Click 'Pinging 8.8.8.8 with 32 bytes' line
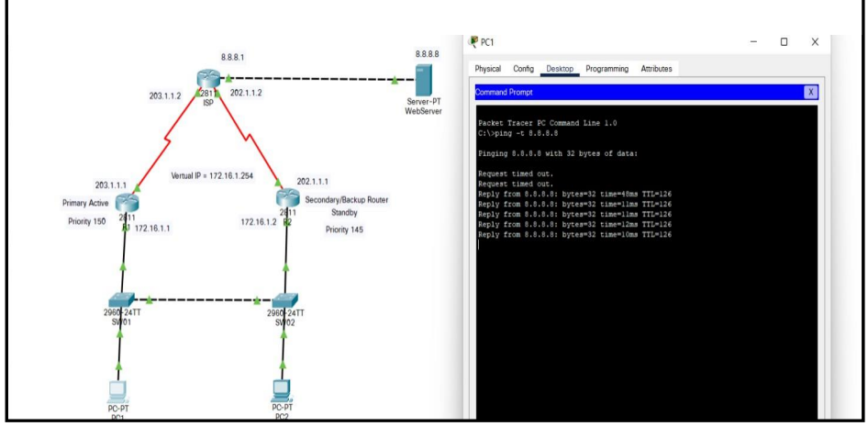This screenshot has width=868, height=426. pyautogui.click(x=558, y=153)
